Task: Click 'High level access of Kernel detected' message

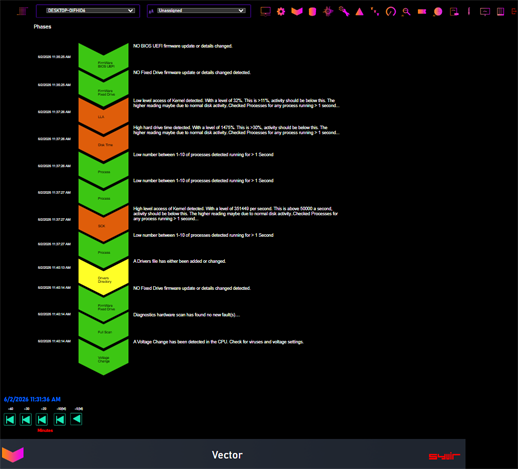Action: click(x=235, y=214)
